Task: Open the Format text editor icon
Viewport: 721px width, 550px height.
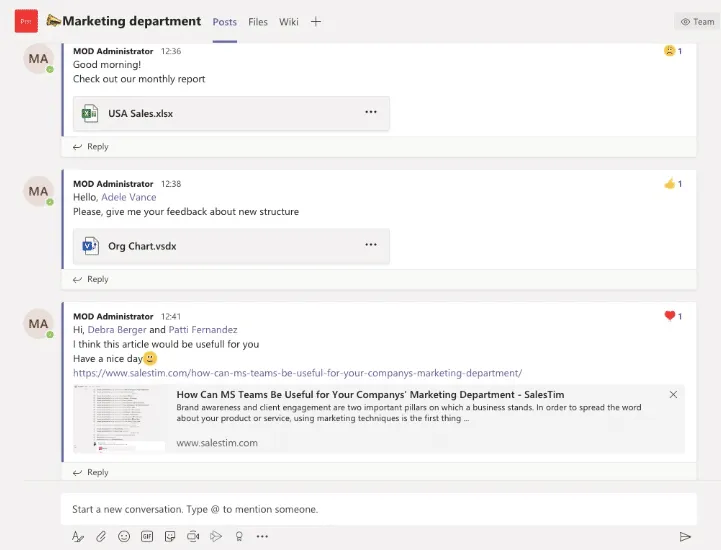Action: (78, 536)
